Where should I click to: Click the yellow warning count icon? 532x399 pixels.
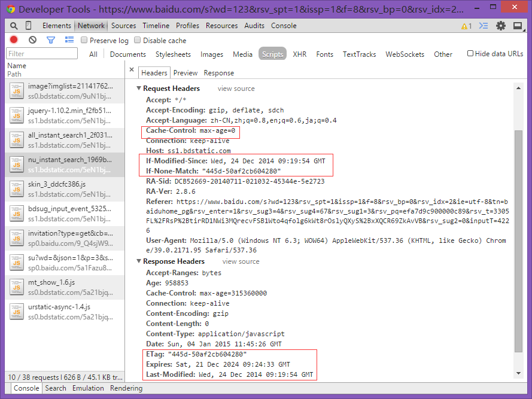467,26
